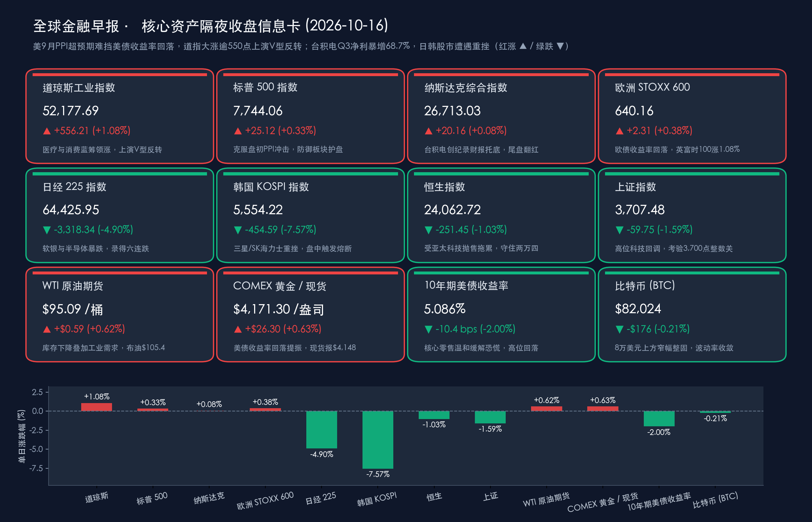The width and height of the screenshot is (812, 522).
Task: Click the green down triangle beside -3,318.34
Action: 47,230
